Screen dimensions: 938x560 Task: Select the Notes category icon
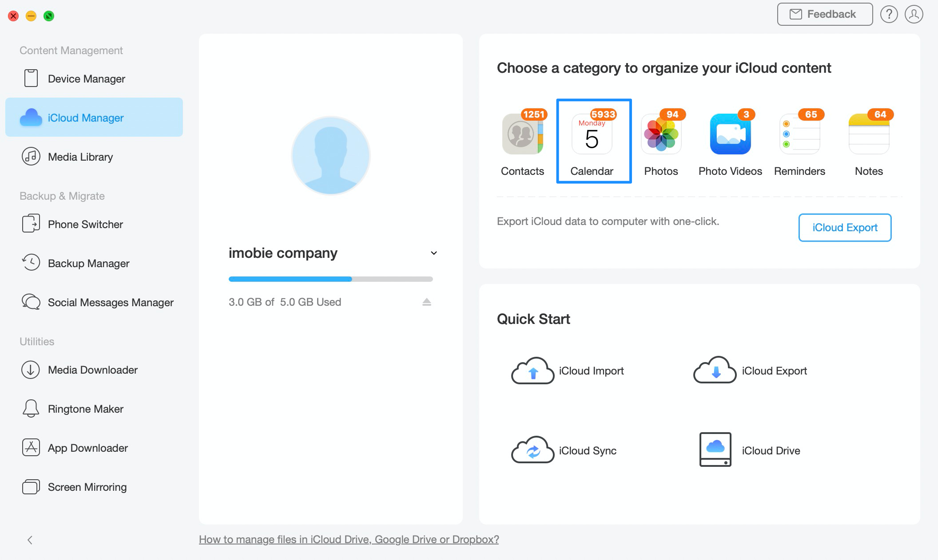[x=869, y=134]
